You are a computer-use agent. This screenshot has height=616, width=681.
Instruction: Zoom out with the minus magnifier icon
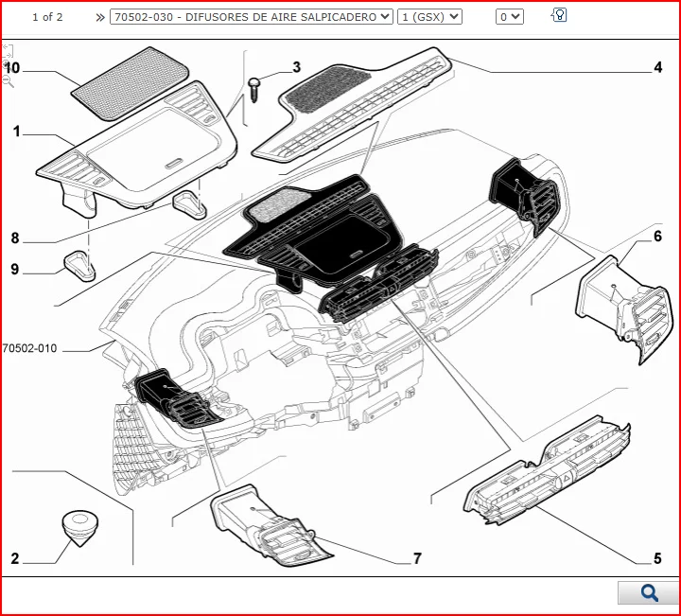click(x=8, y=81)
